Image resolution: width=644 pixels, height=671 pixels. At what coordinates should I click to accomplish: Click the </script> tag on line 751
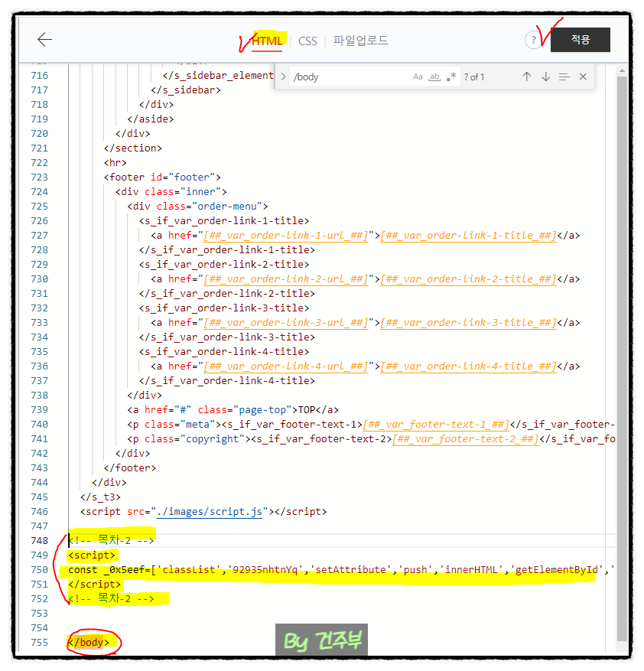pyautogui.click(x=95, y=584)
